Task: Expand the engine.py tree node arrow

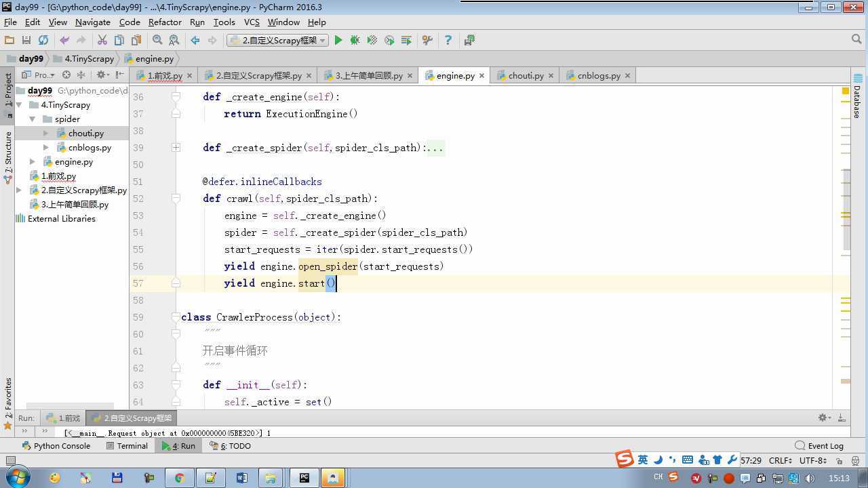Action: 32,162
